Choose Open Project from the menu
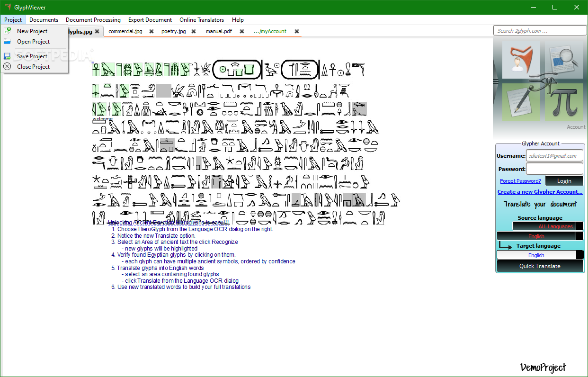This screenshot has height=377, width=588. [34, 42]
